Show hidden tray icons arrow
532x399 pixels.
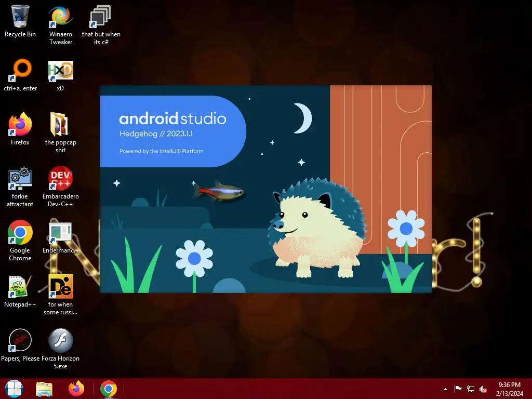pos(445,389)
